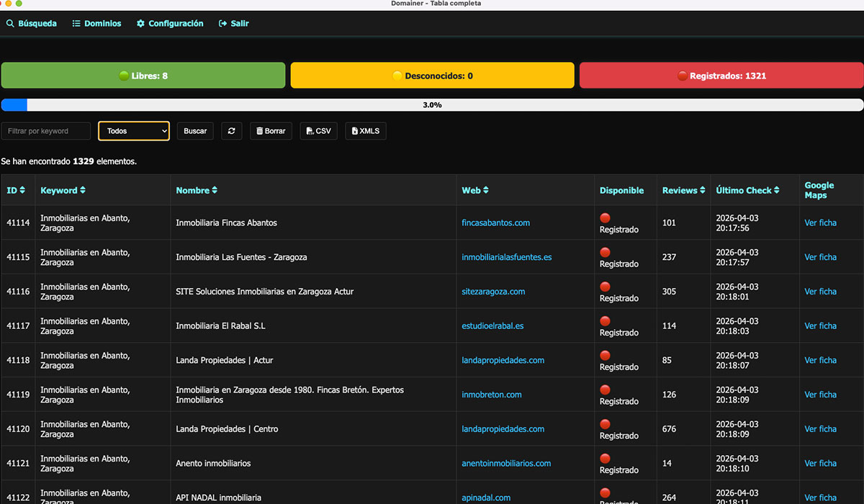Select the name Inmobiliaria Fincas Abantos

click(226, 222)
